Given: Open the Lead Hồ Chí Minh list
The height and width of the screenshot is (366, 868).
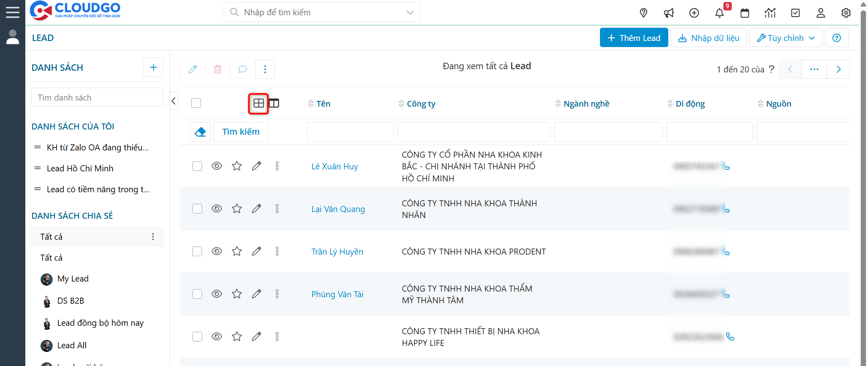Looking at the screenshot, I should tap(80, 169).
